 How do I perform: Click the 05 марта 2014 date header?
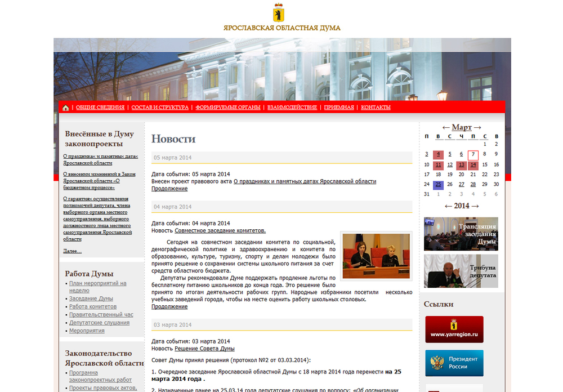(x=282, y=158)
